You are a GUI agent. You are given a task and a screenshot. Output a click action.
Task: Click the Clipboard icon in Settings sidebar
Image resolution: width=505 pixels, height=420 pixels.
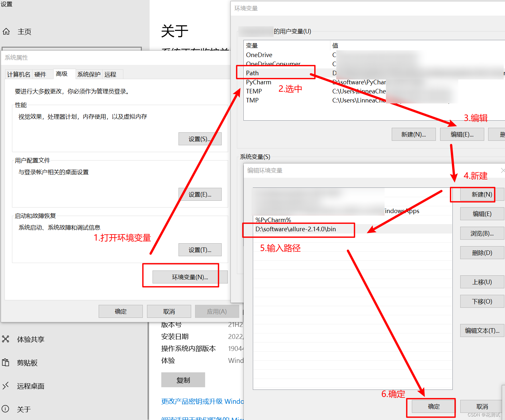click(x=6, y=362)
